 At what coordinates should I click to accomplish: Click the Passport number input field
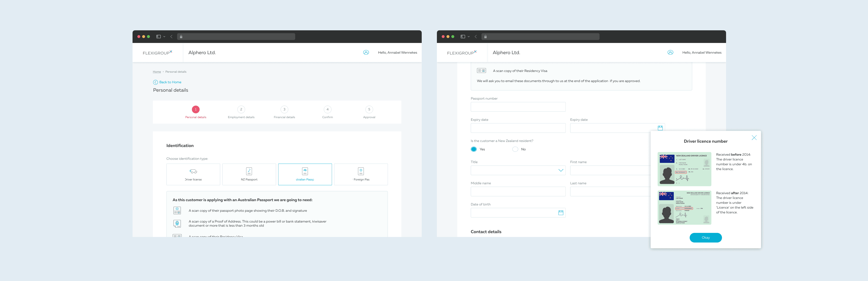518,107
